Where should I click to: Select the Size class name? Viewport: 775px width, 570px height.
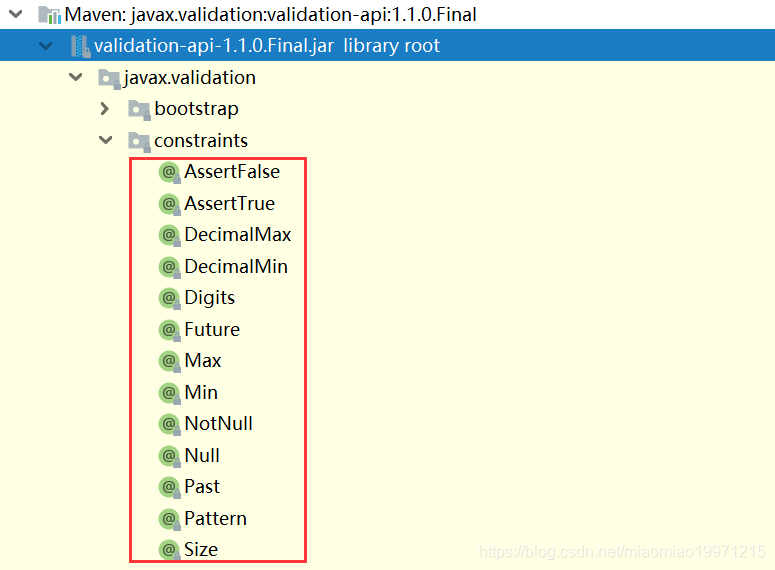[201, 550]
